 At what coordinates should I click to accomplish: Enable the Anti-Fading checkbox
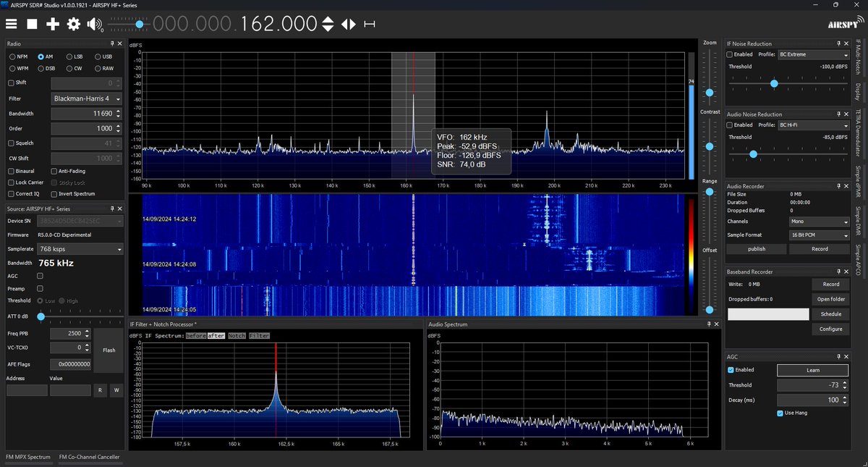tap(54, 171)
